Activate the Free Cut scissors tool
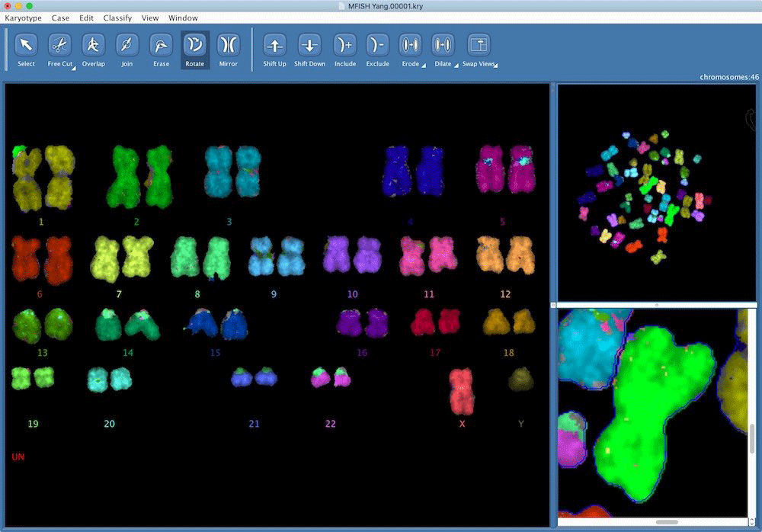762x532 pixels. 59,45
